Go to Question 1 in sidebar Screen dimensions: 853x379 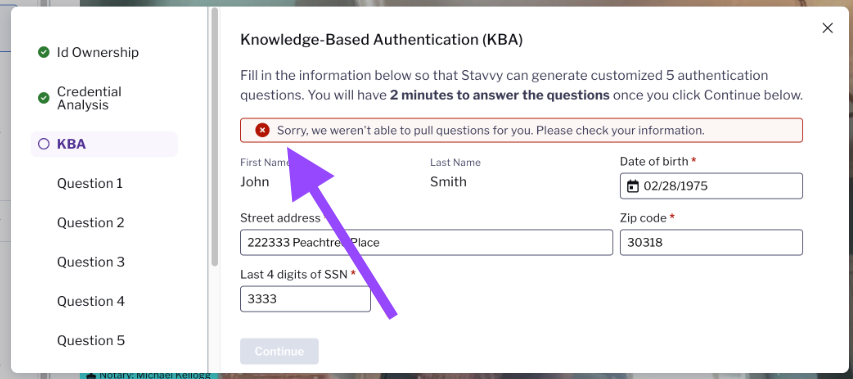(x=90, y=183)
